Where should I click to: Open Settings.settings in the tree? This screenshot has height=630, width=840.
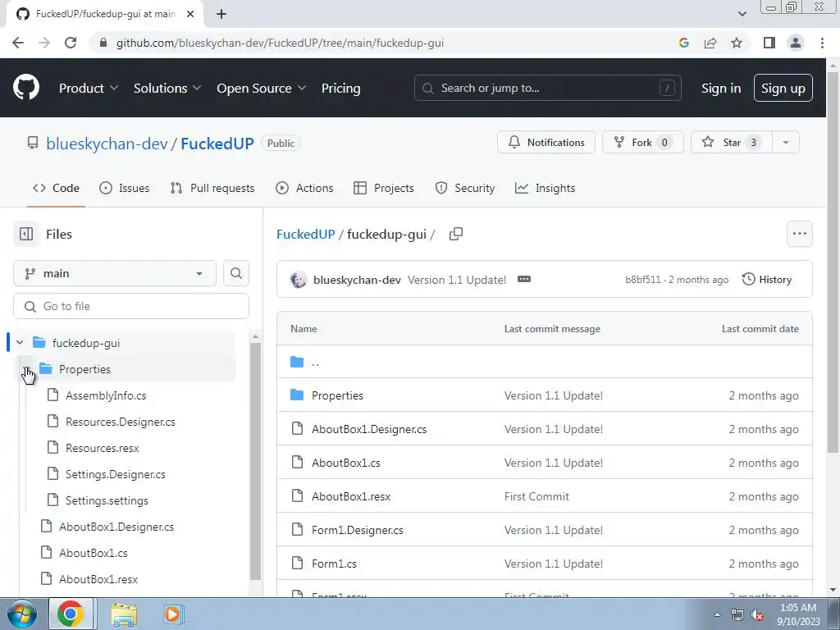(x=107, y=500)
